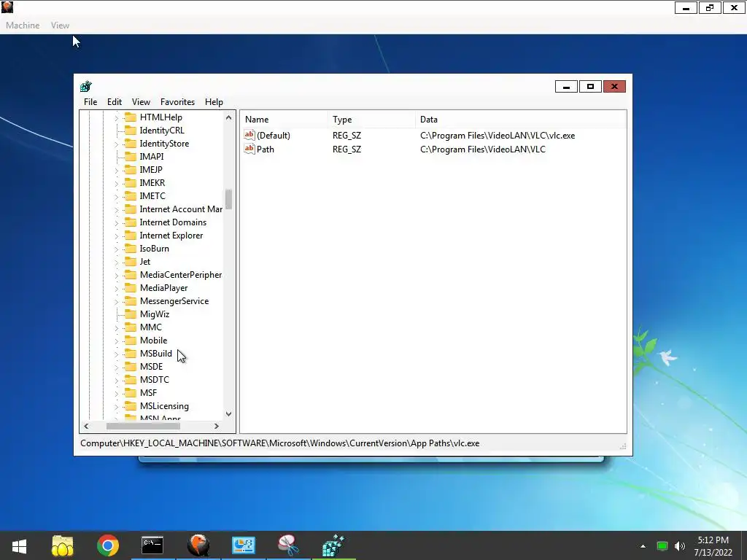Screen dimensions: 747x560
Task: Expand the MessengerService key
Action: coord(116,301)
